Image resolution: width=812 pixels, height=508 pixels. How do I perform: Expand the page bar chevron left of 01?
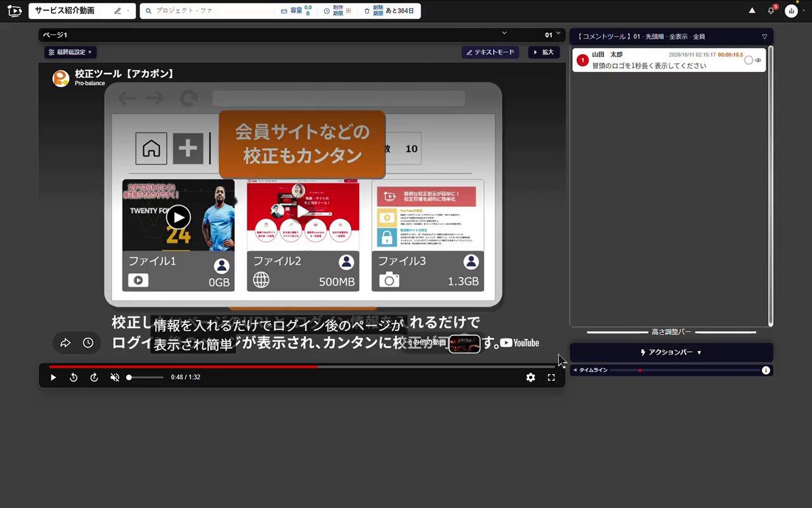pos(504,33)
